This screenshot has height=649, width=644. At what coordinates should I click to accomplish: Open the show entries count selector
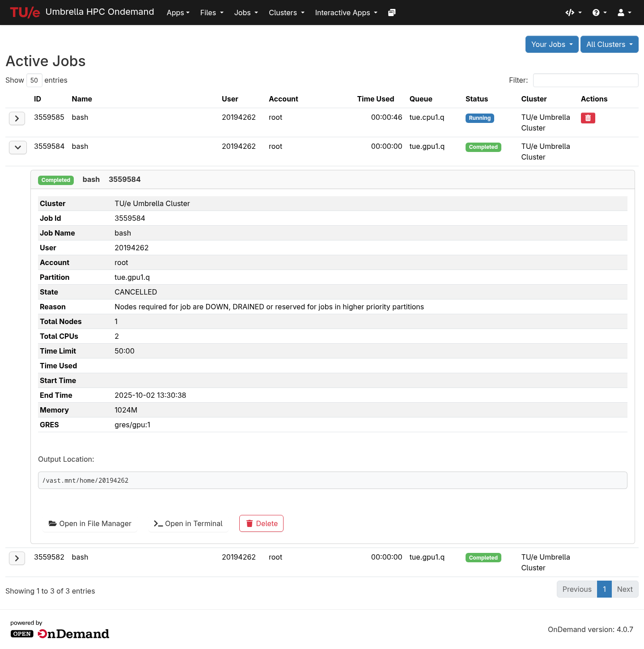pos(34,80)
